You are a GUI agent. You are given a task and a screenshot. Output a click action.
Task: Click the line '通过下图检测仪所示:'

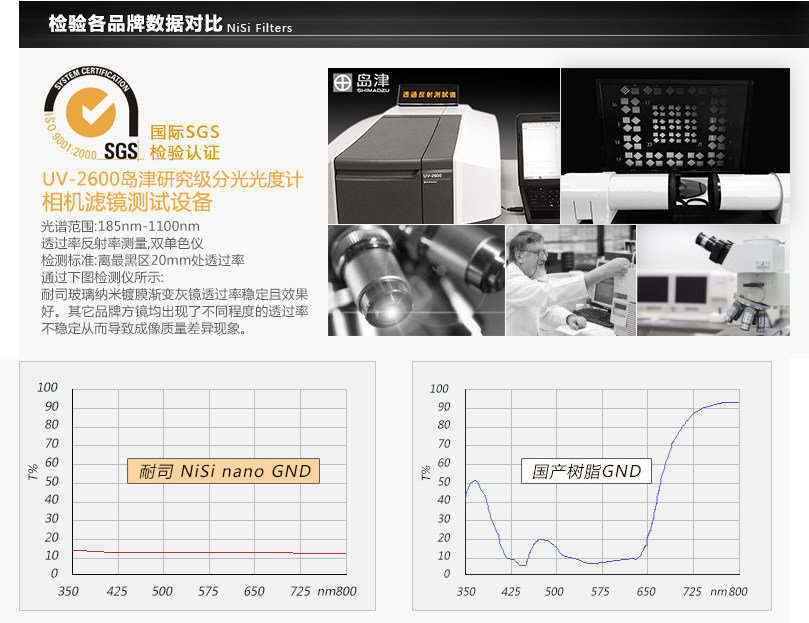pyautogui.click(x=102, y=277)
